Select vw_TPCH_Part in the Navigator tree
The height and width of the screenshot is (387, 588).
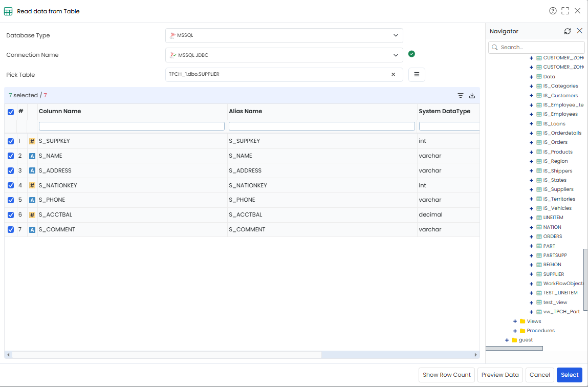click(561, 312)
